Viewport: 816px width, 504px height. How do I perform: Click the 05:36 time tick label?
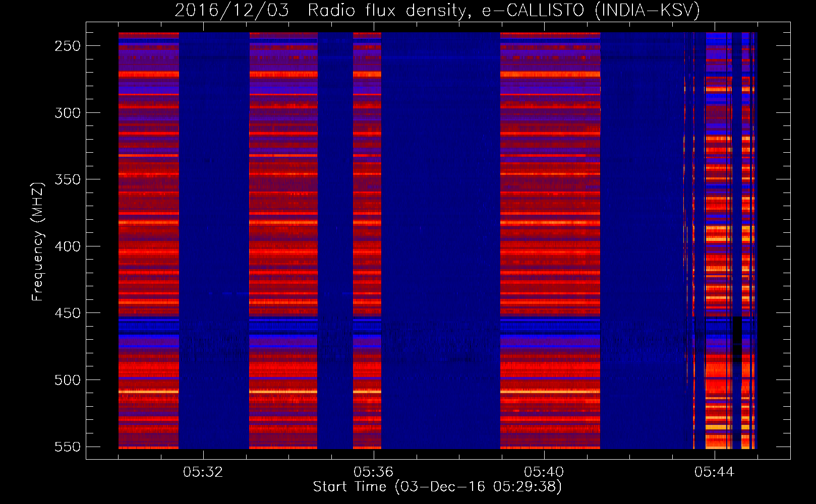373,472
